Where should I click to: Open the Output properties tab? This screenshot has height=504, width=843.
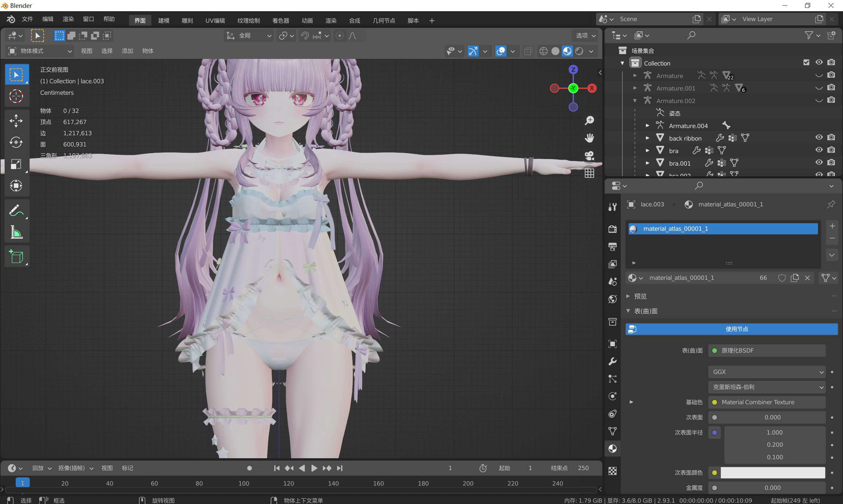(612, 246)
